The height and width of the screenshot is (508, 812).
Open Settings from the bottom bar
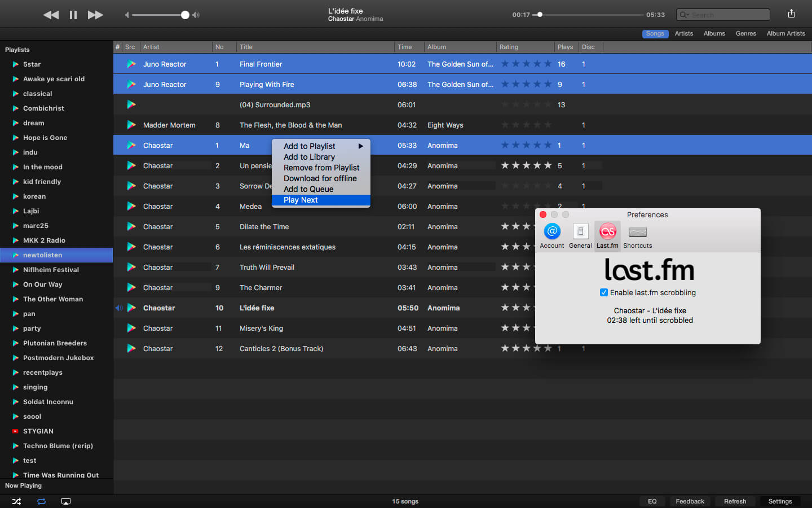780,501
